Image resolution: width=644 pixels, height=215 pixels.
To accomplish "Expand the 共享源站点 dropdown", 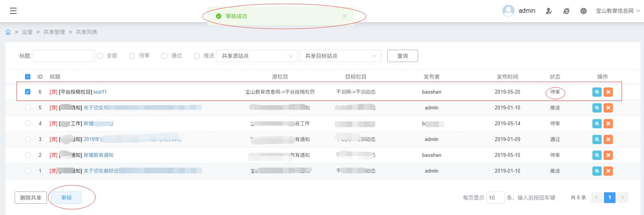I will point(257,56).
